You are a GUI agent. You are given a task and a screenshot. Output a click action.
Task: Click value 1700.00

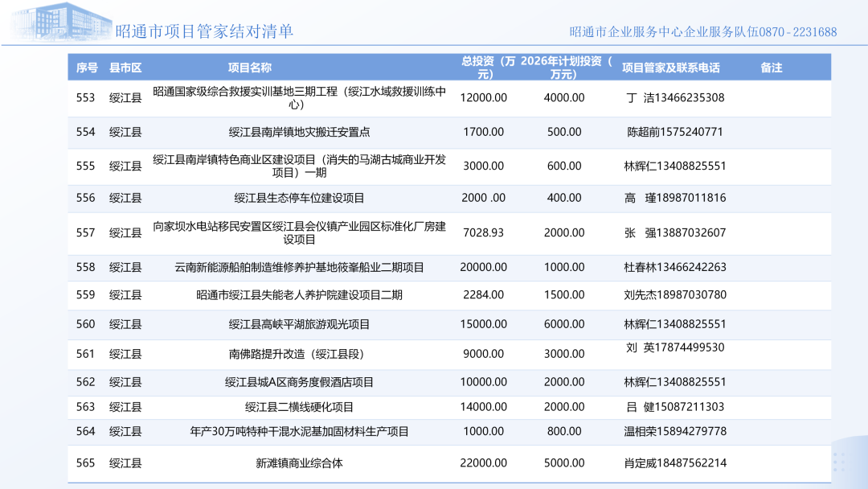[483, 133]
